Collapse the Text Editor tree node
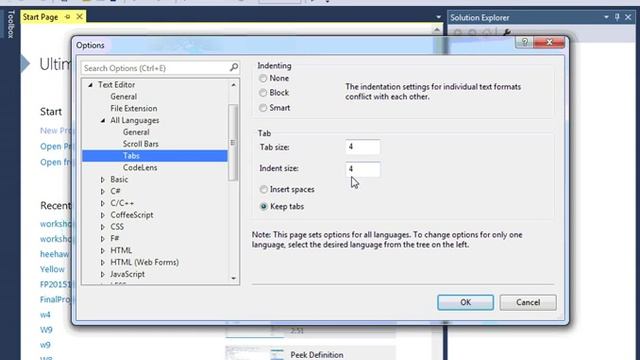The width and height of the screenshot is (640, 360). point(90,84)
